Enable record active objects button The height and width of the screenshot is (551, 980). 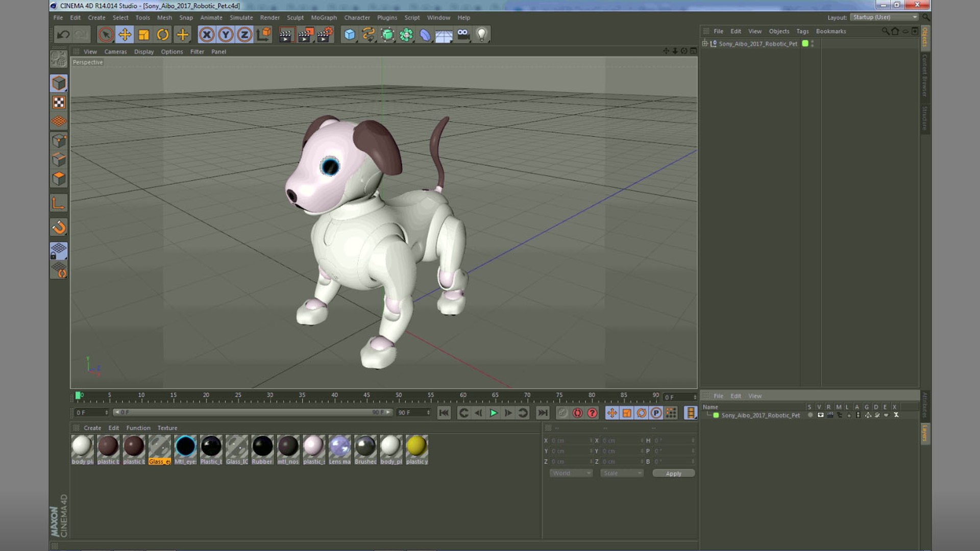click(562, 413)
